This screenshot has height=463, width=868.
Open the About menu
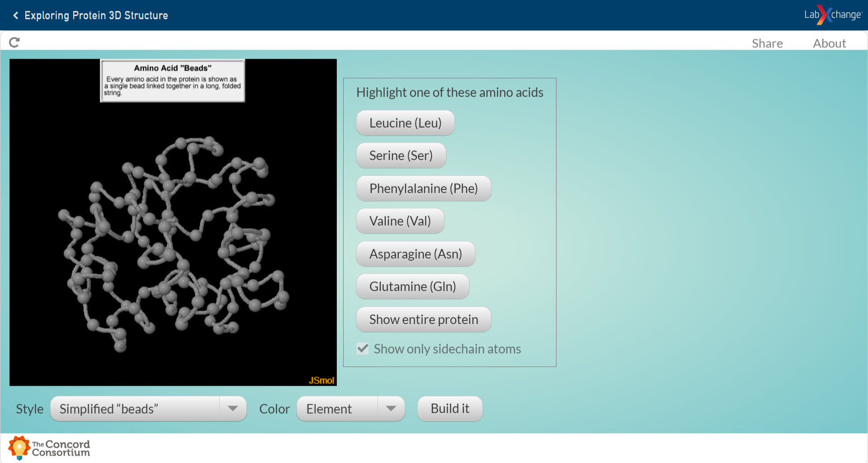(829, 43)
